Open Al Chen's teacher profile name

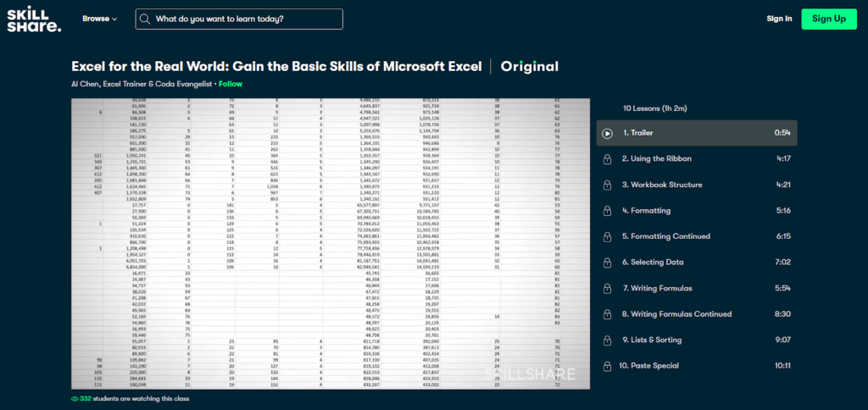coord(142,84)
